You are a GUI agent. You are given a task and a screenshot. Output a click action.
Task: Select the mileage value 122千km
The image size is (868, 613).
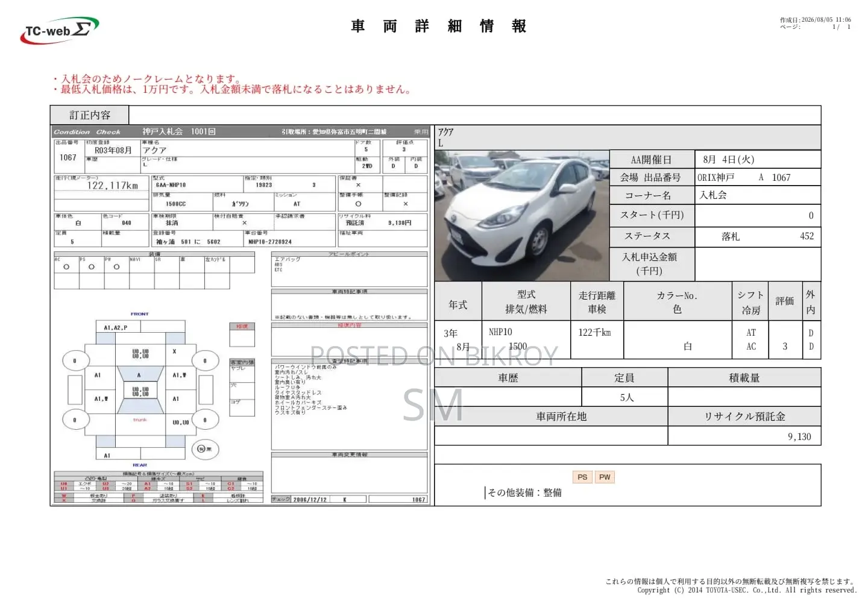pos(594,332)
